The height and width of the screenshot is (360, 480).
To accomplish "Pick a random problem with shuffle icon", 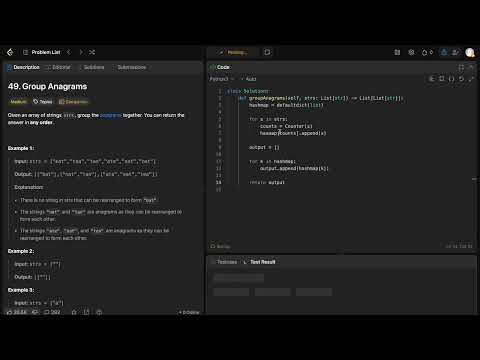I will coord(92,52).
